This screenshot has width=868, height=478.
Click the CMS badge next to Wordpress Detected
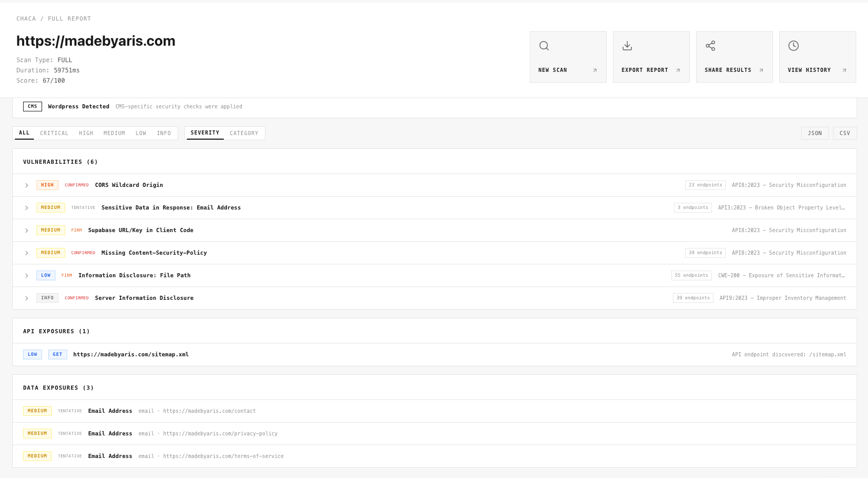coord(32,106)
